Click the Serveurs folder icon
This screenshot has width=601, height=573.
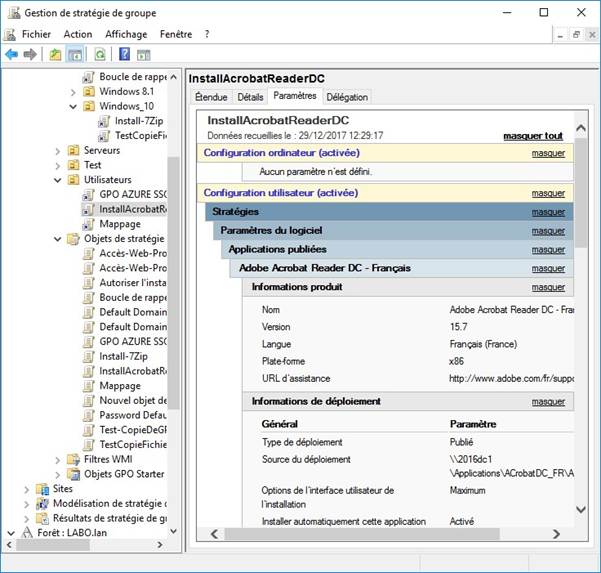coord(73,150)
